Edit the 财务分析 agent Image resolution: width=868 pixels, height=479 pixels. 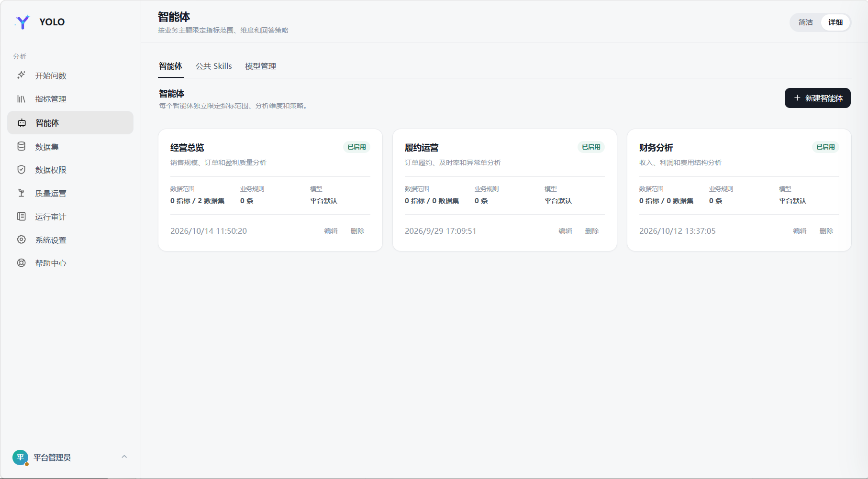pos(800,231)
